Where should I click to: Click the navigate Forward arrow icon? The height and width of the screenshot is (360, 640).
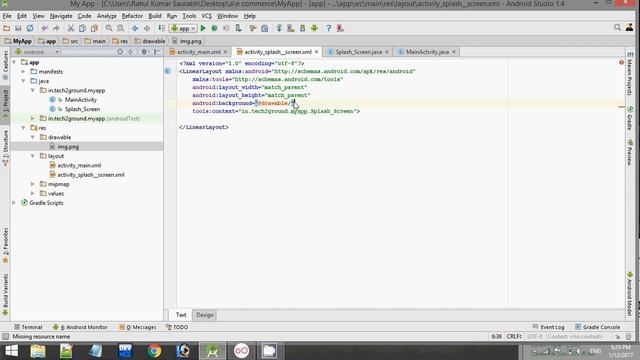coord(147,28)
